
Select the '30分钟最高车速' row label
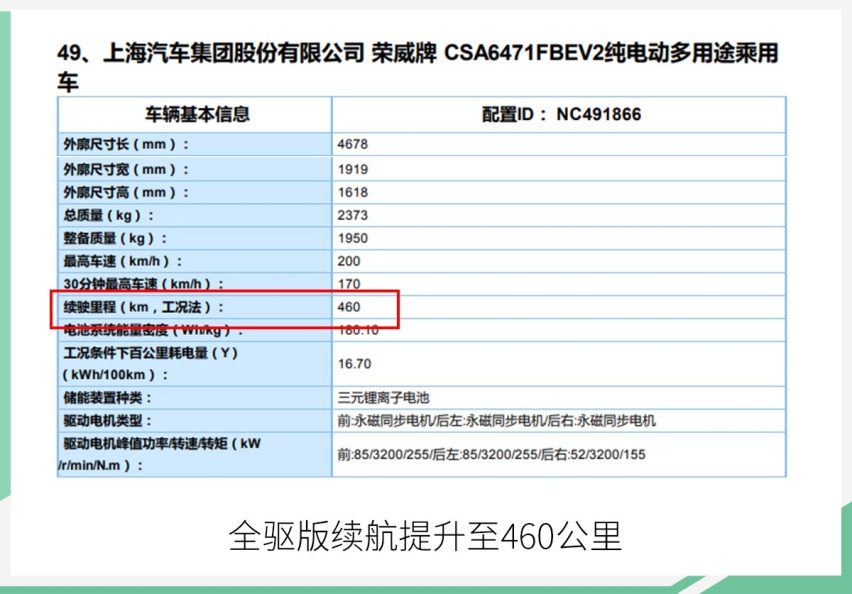click(143, 284)
